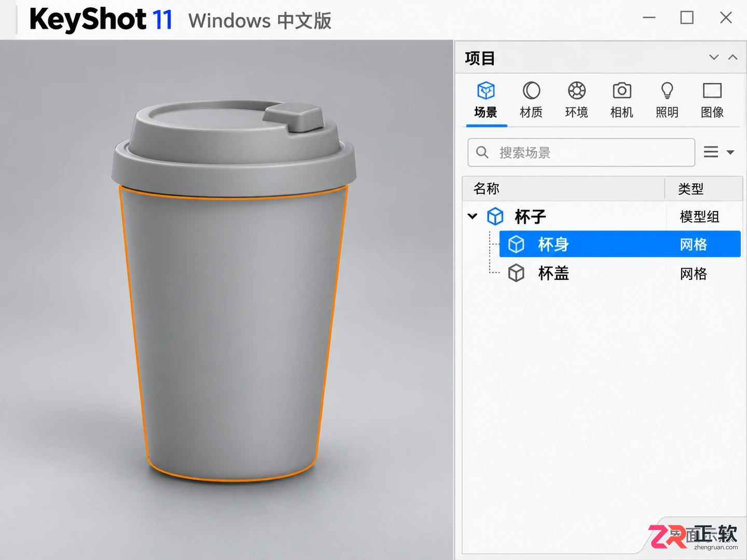Select the 杯身 mesh row
Image resolution: width=747 pixels, height=560 pixels.
pos(619,244)
